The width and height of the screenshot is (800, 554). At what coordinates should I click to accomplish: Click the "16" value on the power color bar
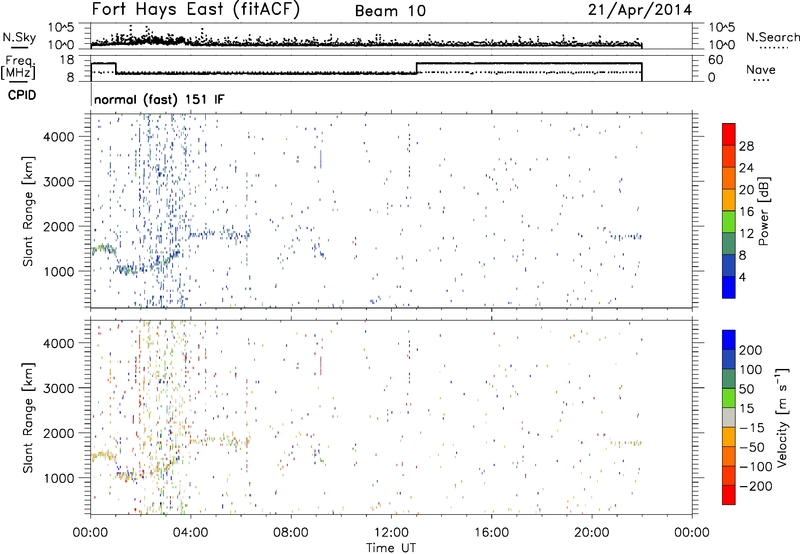tap(746, 212)
